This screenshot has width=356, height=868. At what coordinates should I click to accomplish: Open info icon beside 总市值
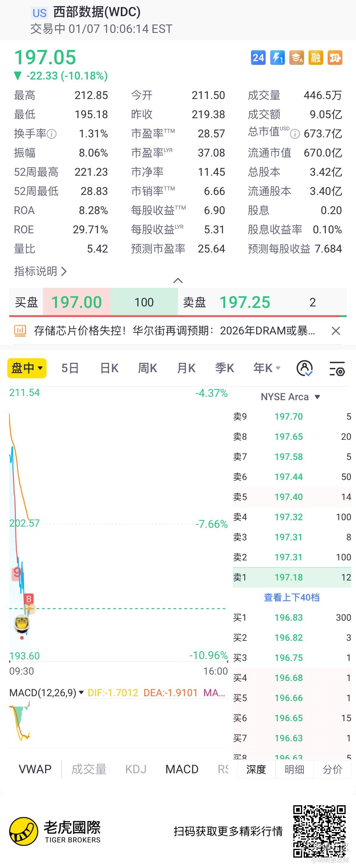click(x=295, y=134)
